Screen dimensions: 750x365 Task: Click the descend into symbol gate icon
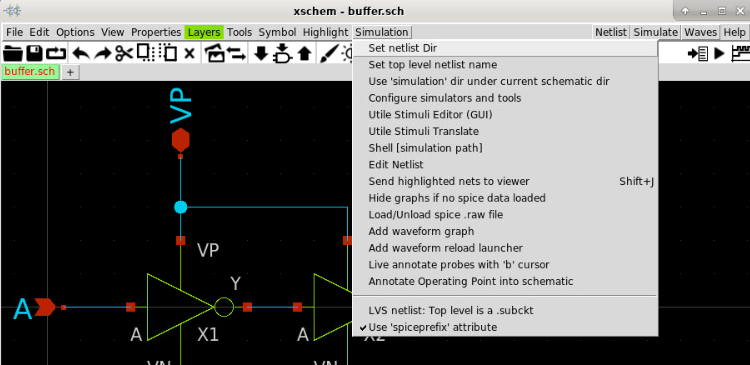coord(282,53)
